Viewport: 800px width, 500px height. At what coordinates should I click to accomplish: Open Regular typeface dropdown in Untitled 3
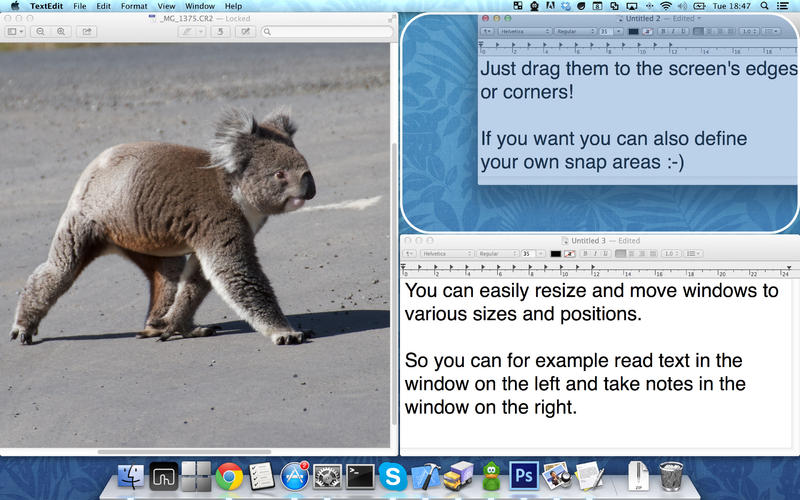[497, 254]
